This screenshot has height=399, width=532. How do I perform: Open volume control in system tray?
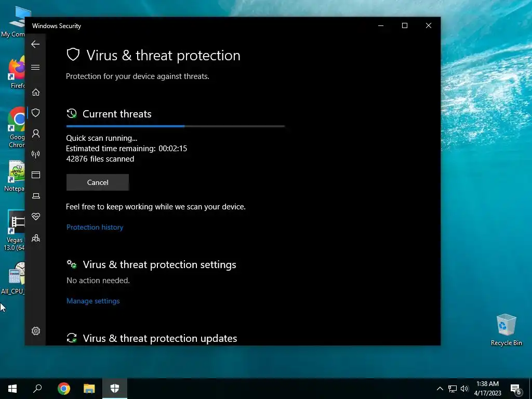click(464, 389)
